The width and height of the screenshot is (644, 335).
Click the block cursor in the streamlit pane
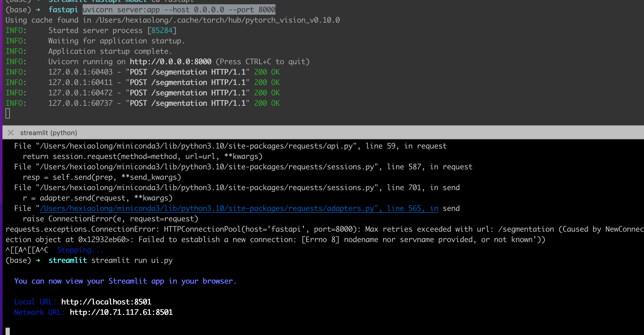[x=8, y=331]
